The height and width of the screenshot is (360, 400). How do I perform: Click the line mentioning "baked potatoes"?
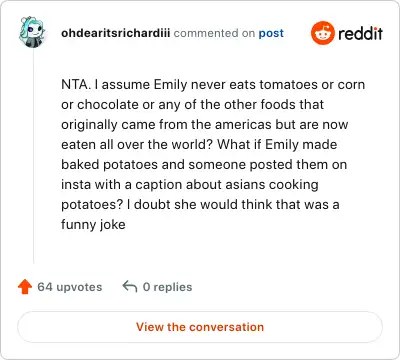click(204, 164)
